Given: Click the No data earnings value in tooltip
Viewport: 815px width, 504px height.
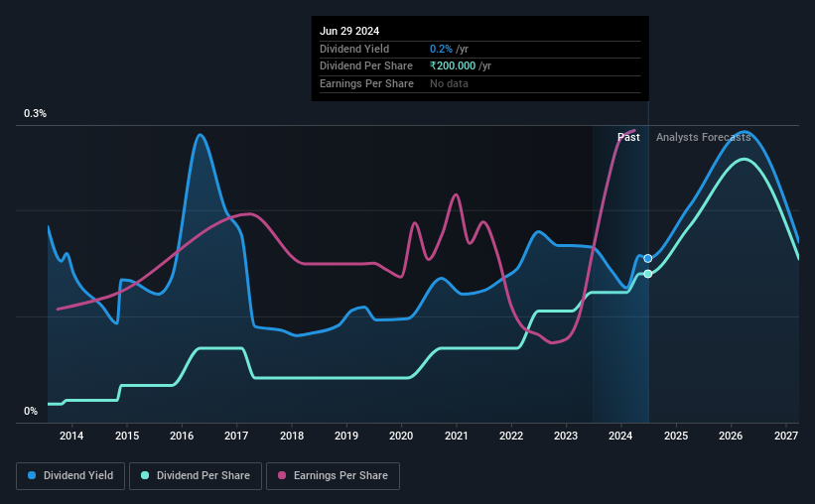Looking at the screenshot, I should [x=449, y=83].
